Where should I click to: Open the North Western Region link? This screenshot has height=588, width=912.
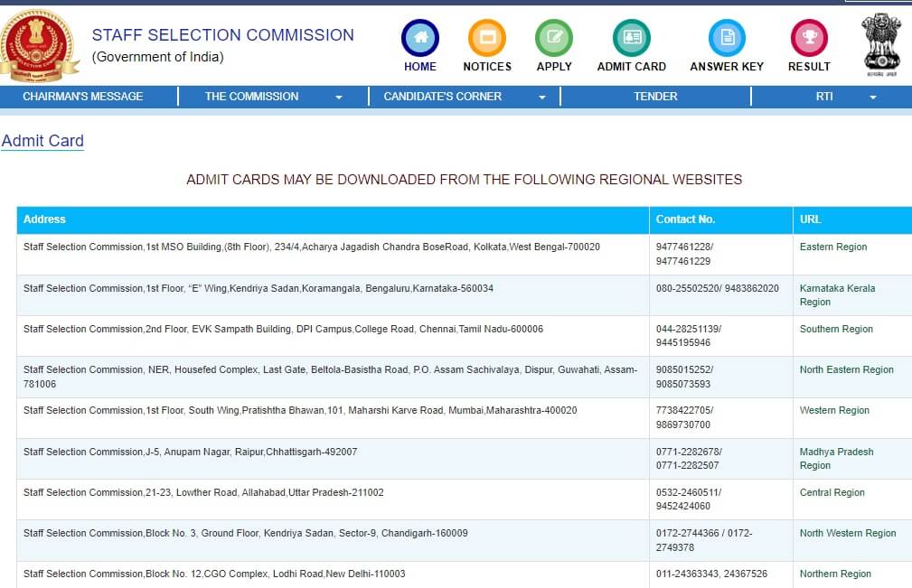pyautogui.click(x=848, y=533)
